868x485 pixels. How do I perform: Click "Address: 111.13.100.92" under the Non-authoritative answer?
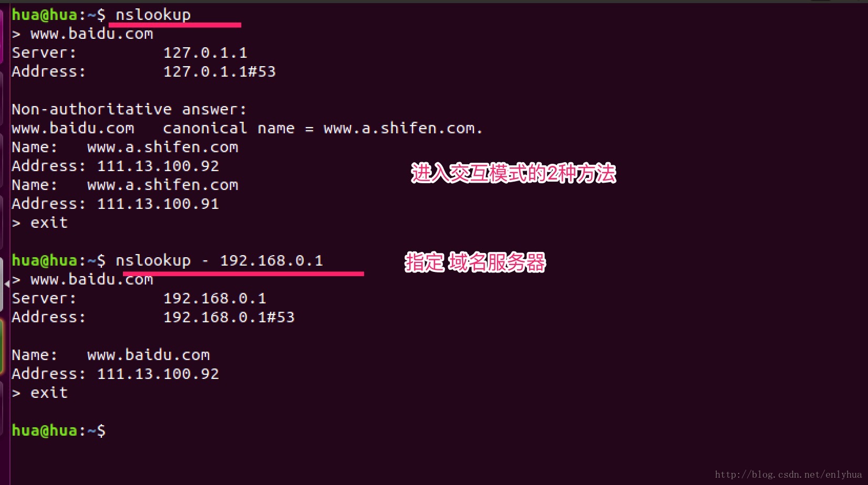point(115,166)
